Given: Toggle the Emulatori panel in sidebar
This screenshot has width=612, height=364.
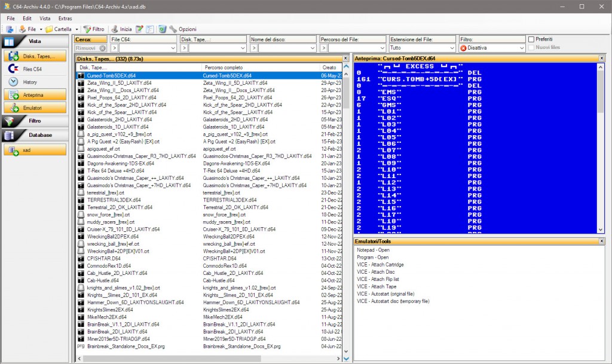Looking at the screenshot, I should [x=35, y=108].
